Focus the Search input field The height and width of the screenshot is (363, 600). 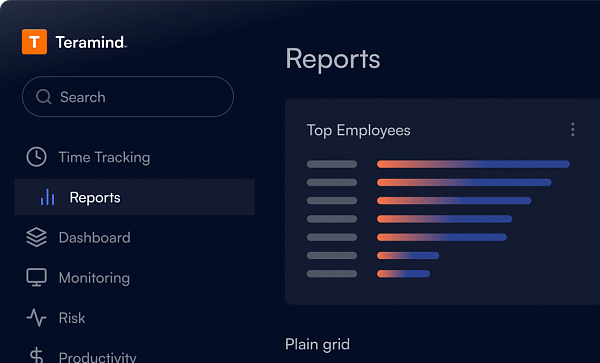[x=128, y=96]
